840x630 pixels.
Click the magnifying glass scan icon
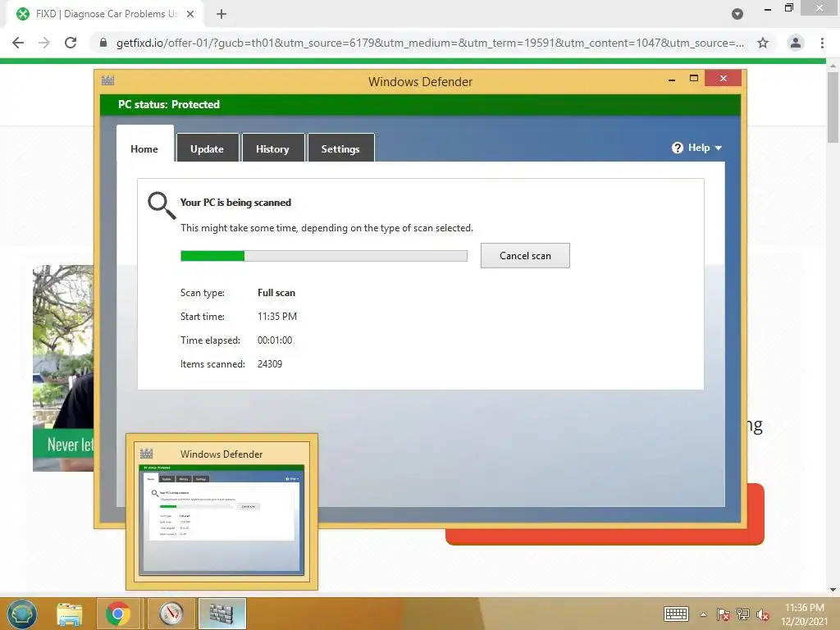click(162, 206)
